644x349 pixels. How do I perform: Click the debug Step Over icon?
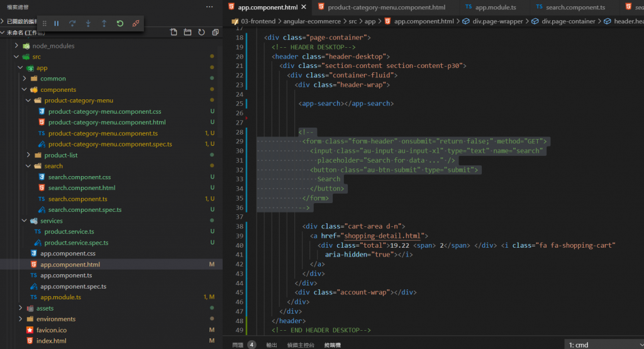point(72,23)
